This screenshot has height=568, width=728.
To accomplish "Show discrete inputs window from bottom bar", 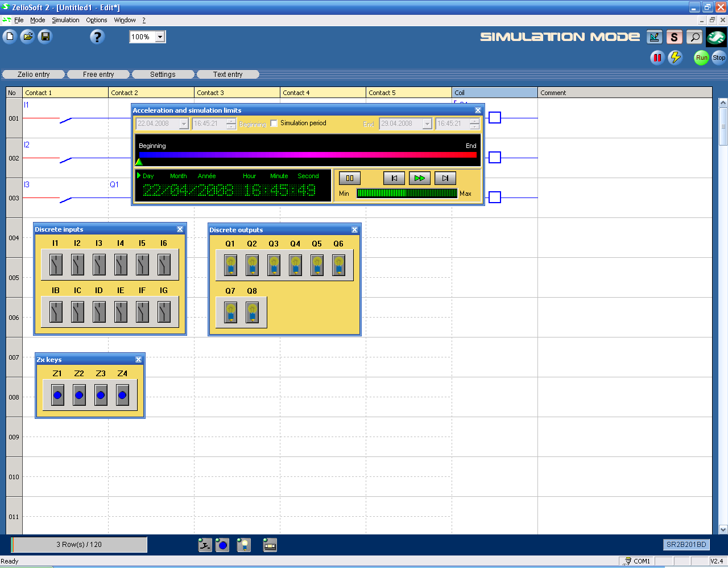I will [x=205, y=545].
